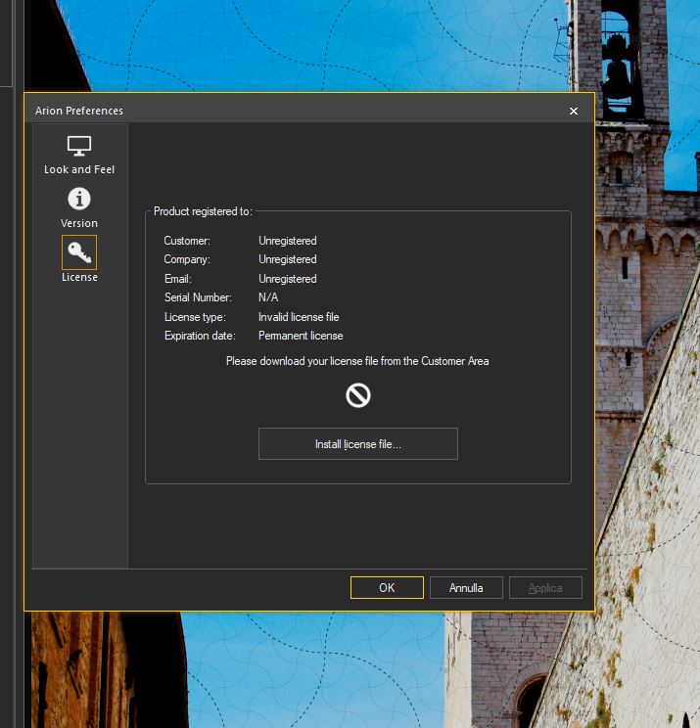
Task: Click the Serial Number: label
Action: [198, 297]
